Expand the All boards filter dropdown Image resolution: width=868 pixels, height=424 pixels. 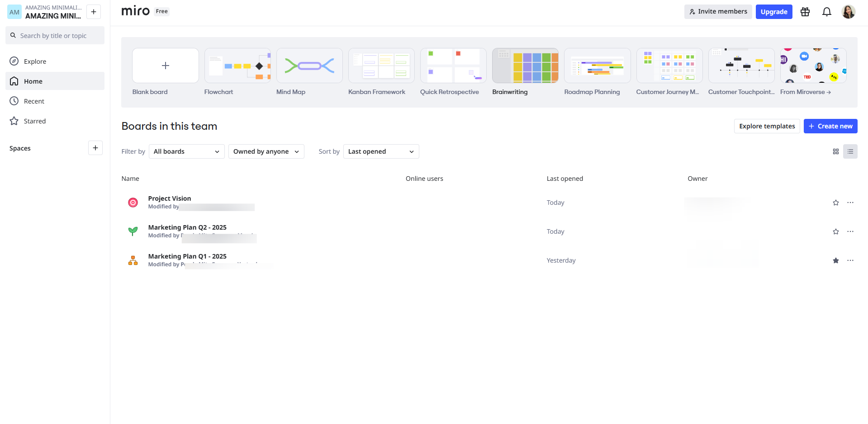186,151
